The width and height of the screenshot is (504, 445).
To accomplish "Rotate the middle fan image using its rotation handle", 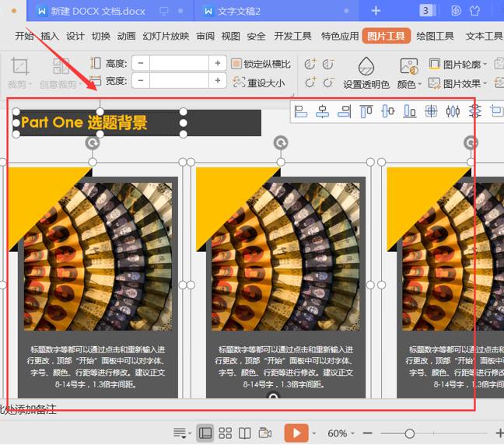I will pos(281,143).
